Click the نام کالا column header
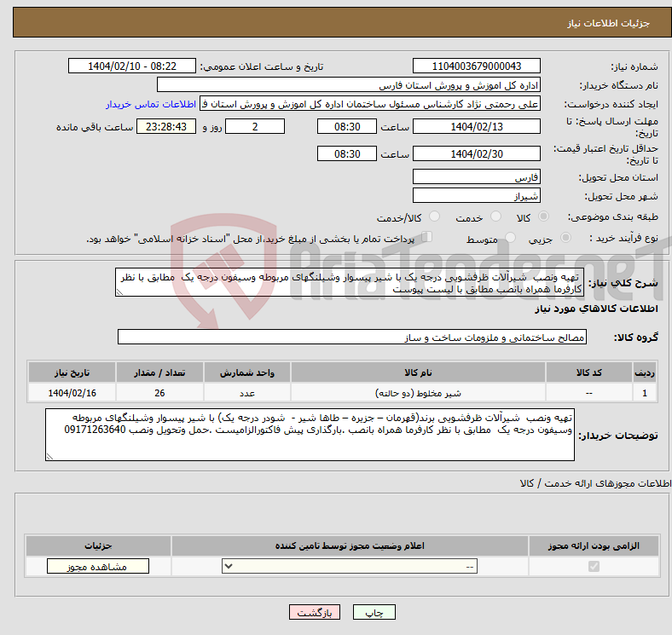 tap(418, 372)
